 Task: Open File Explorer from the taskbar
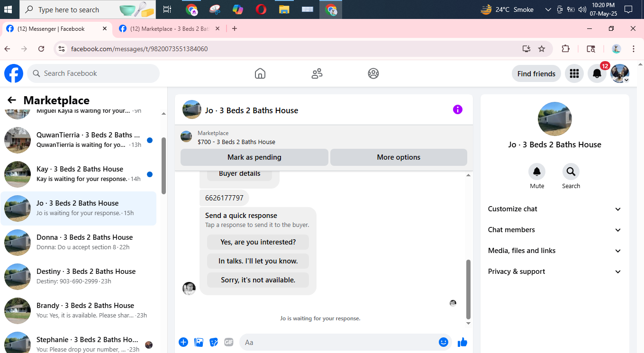[x=284, y=9]
